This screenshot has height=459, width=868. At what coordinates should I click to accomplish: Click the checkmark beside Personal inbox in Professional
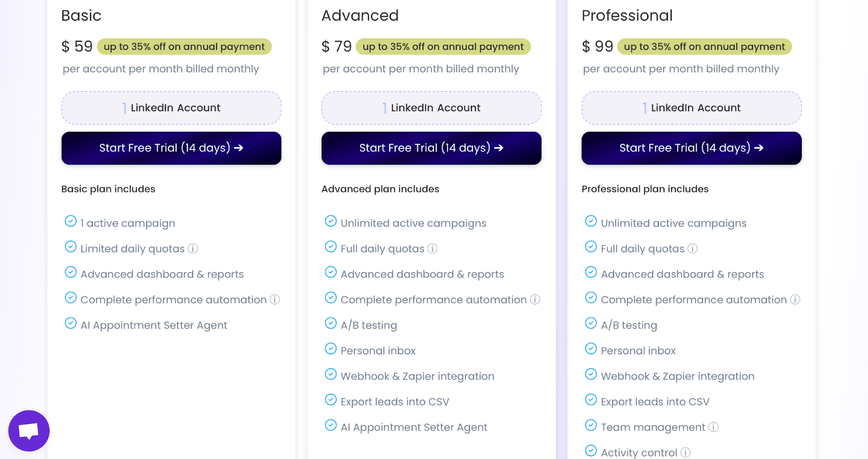[591, 348]
